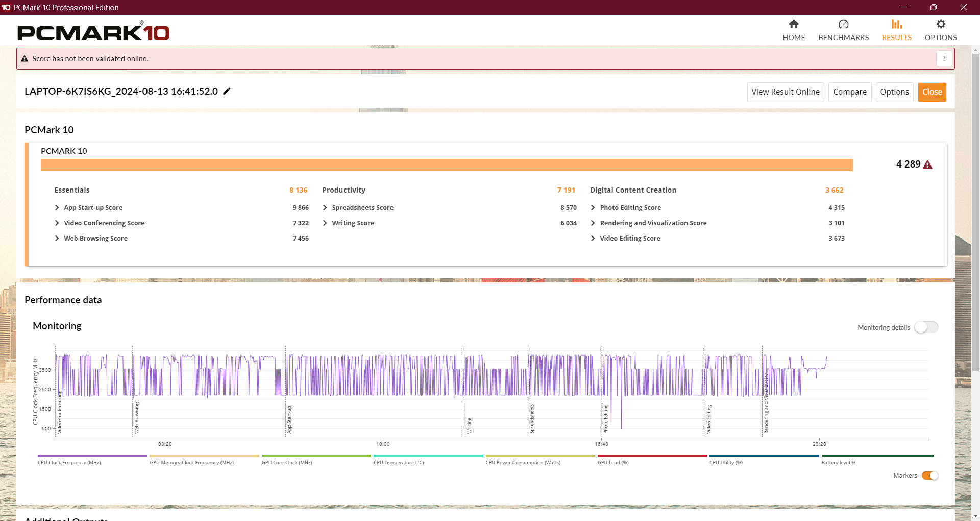
Task: Select CPU Power Consumption legend swatch
Action: [541, 456]
